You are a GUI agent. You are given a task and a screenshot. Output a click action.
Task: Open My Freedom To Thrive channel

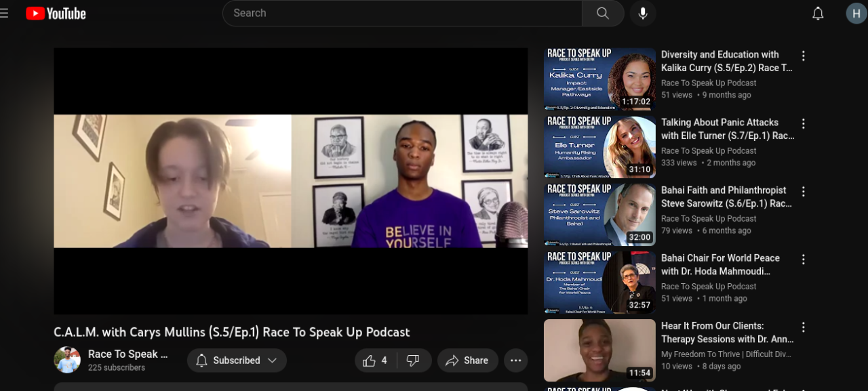(726, 354)
